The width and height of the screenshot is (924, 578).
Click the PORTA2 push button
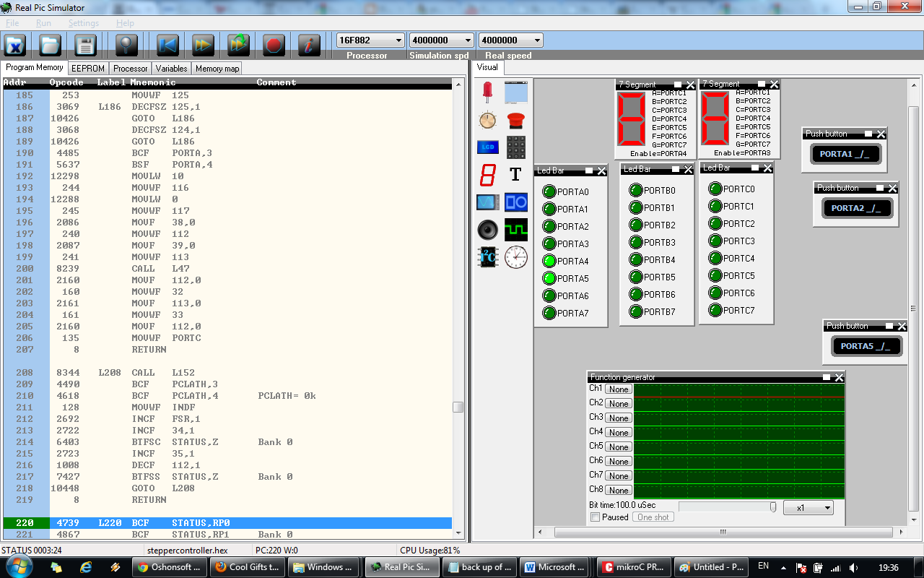[x=858, y=208]
